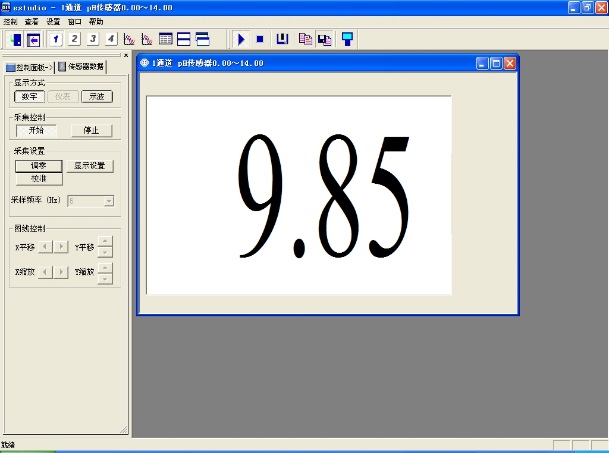Open the 采样频率 (Hz) dropdown
The width and height of the screenshot is (609, 453).
(x=108, y=201)
